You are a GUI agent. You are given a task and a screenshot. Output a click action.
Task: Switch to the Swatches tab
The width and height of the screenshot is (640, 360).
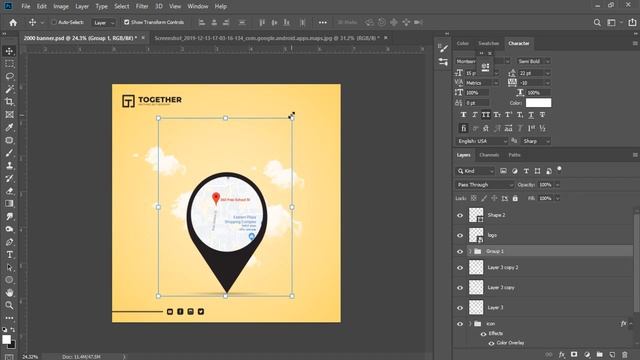(x=489, y=43)
